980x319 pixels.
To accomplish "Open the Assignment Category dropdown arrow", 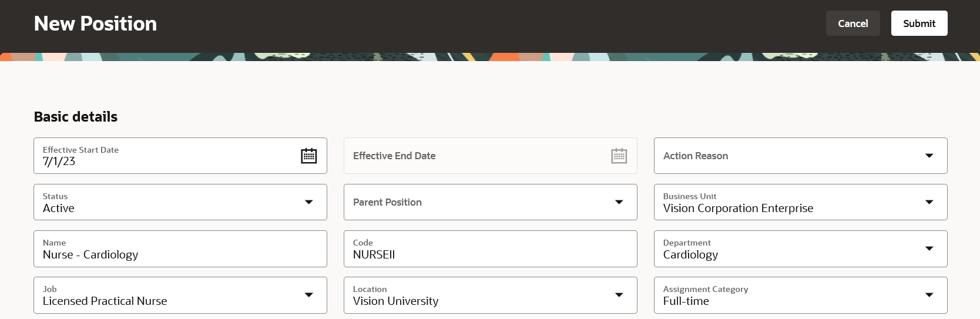I will pyautogui.click(x=929, y=295).
